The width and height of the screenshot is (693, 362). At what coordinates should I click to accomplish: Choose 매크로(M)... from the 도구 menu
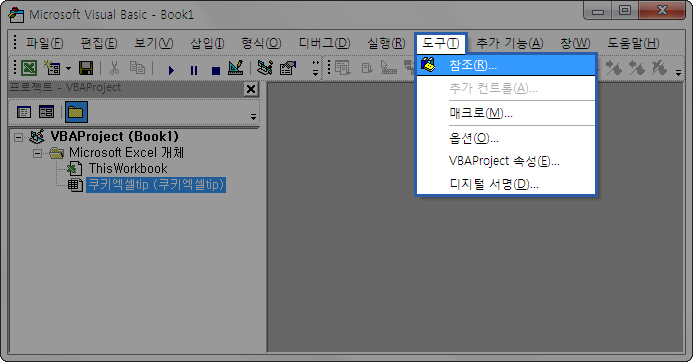506,114
